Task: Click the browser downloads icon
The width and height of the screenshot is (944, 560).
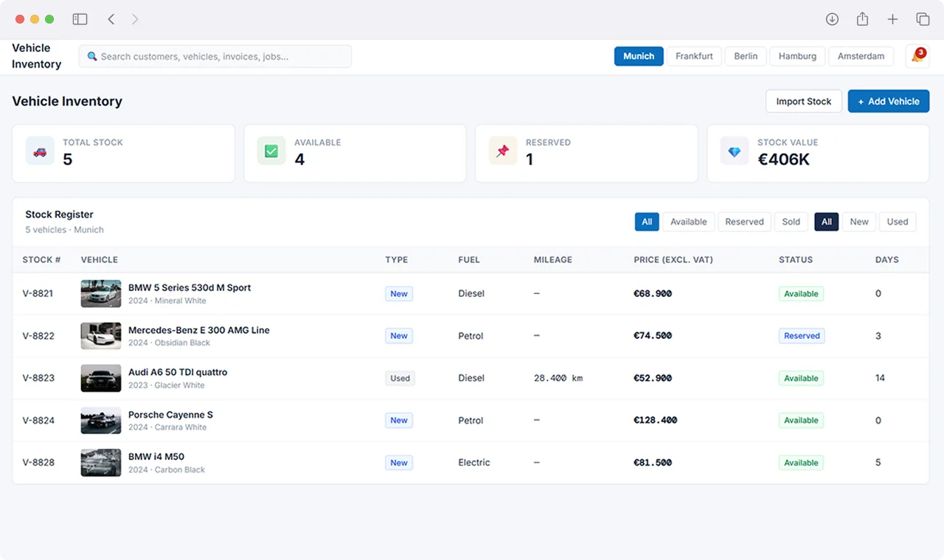Action: [x=832, y=19]
